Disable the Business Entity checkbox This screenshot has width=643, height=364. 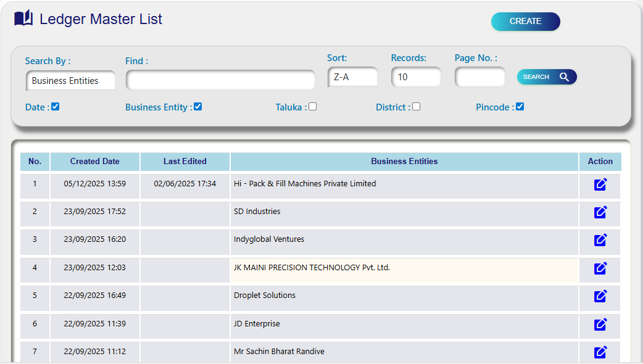click(197, 107)
